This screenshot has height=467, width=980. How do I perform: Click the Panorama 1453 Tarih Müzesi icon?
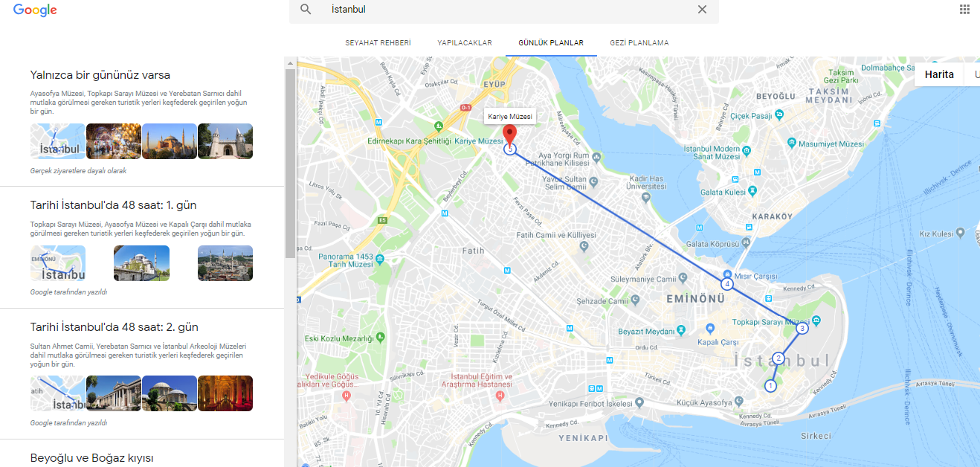click(x=380, y=259)
